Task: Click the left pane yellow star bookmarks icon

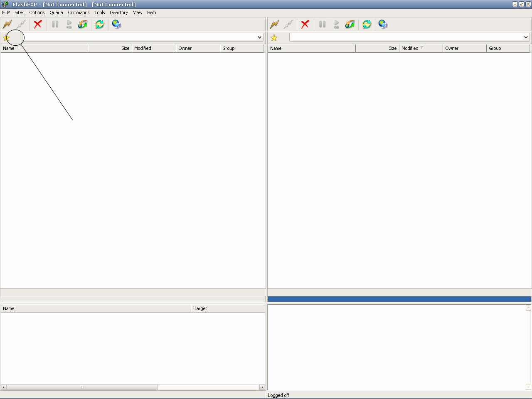Action: coord(6,38)
